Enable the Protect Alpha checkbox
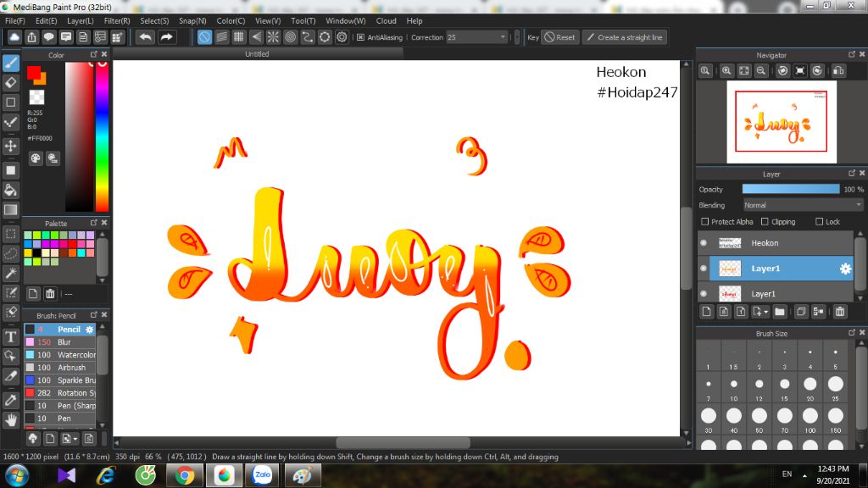Viewport: 868px width, 488px height. click(x=704, y=221)
